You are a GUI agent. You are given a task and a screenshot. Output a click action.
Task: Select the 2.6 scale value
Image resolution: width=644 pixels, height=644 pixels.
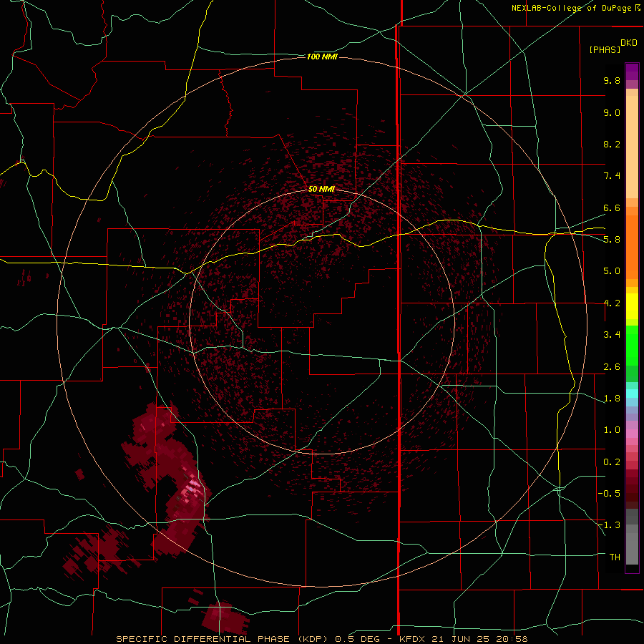point(612,367)
